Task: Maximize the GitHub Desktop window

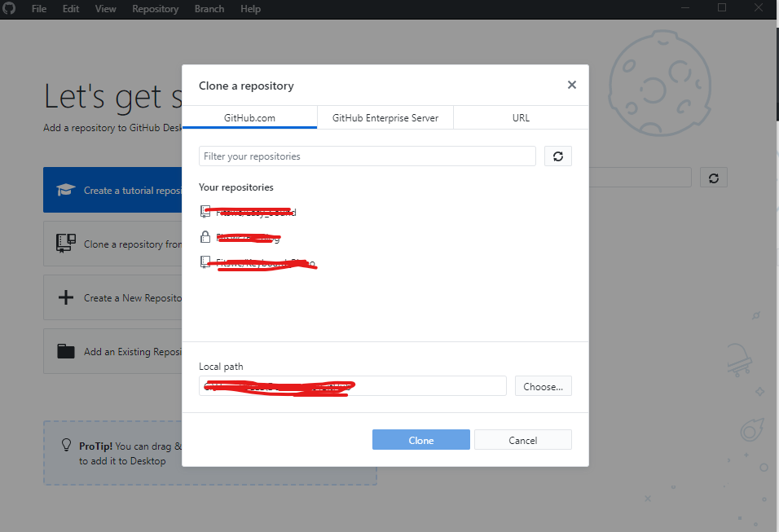Action: click(x=722, y=7)
